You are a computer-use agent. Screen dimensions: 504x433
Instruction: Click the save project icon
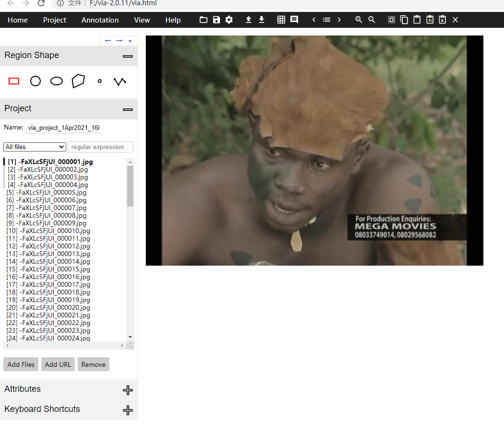(216, 20)
